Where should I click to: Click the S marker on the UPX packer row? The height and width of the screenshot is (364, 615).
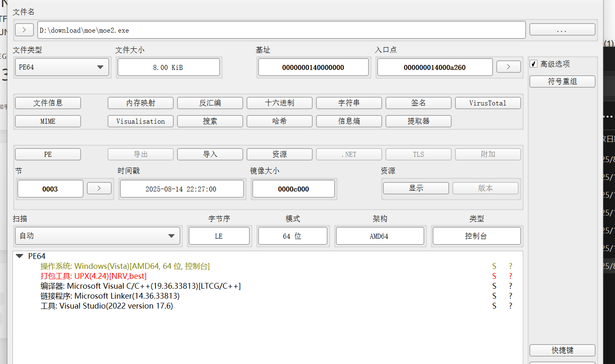point(494,276)
